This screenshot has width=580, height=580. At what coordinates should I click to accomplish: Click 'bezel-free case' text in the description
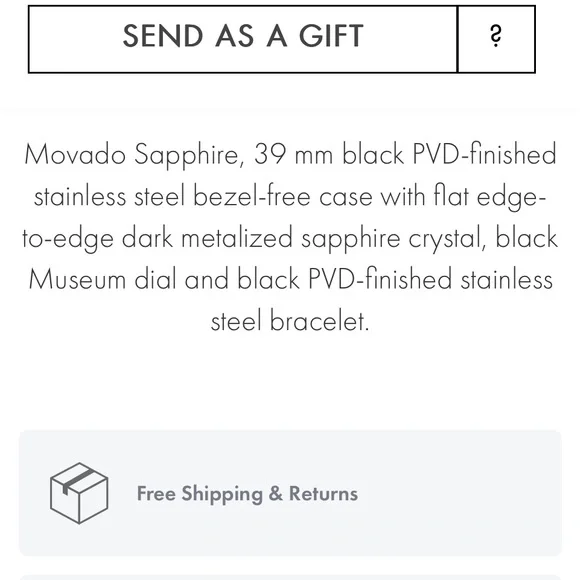pos(283,197)
